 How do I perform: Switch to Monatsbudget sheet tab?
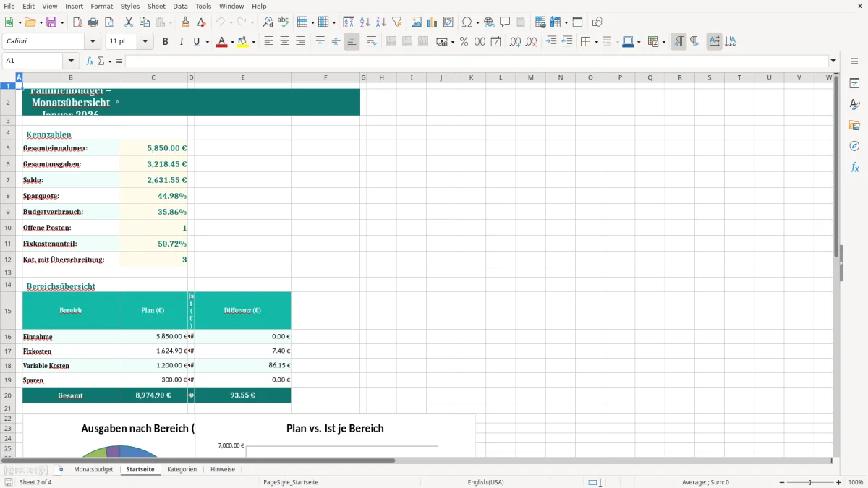click(93, 469)
